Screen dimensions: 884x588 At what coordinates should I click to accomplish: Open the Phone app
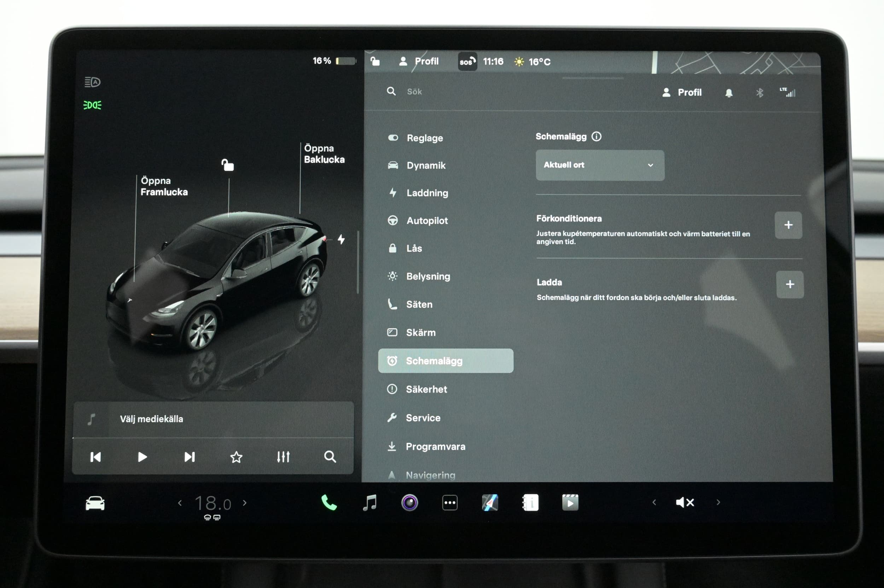329,502
